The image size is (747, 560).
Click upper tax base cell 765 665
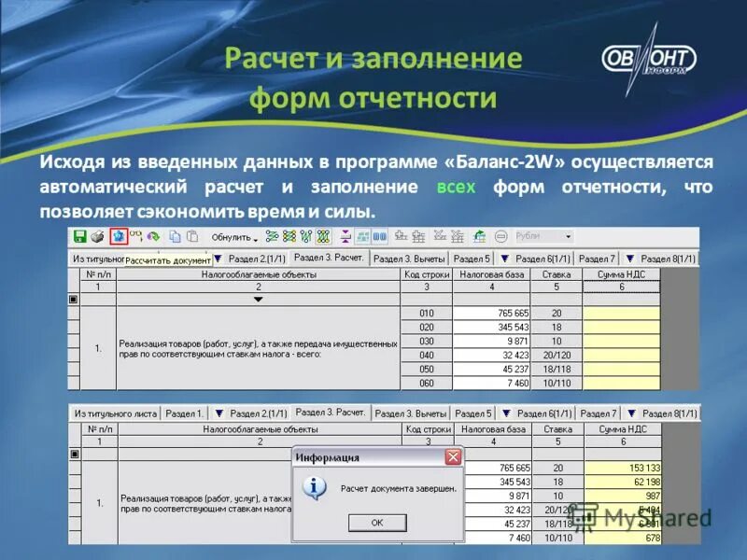point(491,314)
